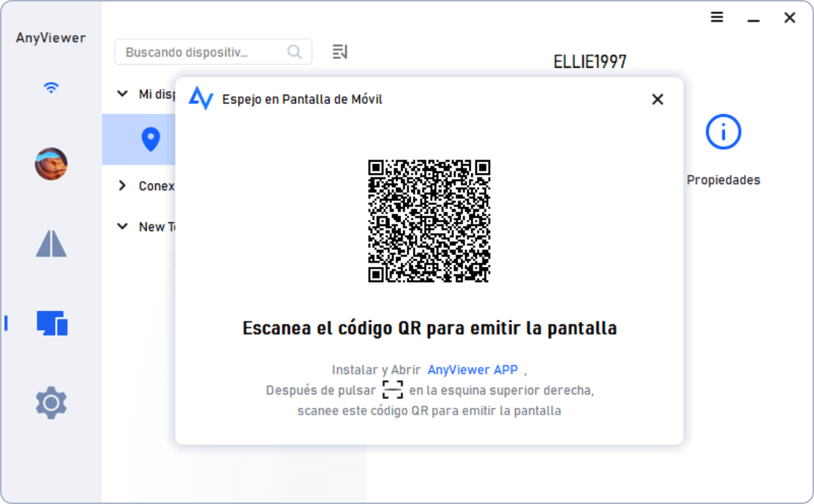Select the devices monitor sidebar icon
This screenshot has height=504, width=814.
click(x=52, y=323)
